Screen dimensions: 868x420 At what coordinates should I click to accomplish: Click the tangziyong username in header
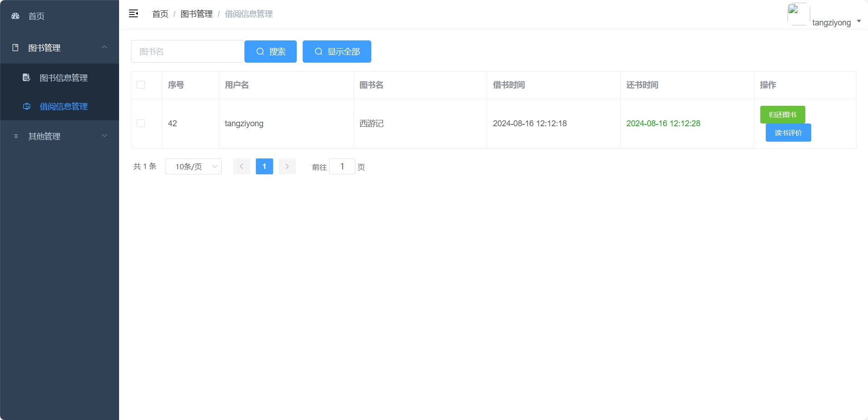coord(832,23)
